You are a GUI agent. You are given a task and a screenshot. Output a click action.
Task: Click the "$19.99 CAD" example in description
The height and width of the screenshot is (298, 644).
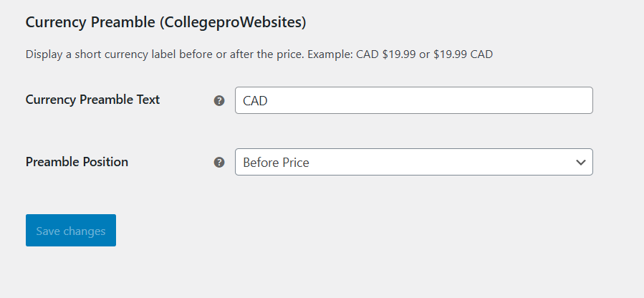pos(463,54)
